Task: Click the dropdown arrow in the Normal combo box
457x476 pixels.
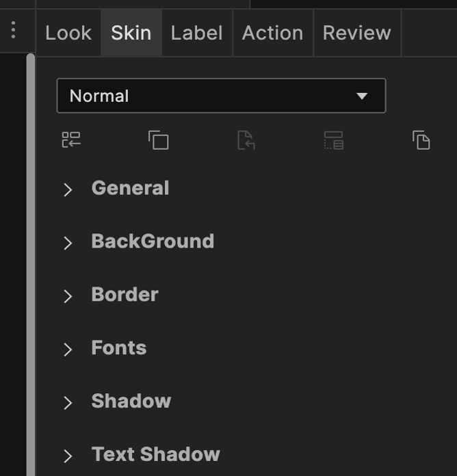Action: tap(362, 96)
